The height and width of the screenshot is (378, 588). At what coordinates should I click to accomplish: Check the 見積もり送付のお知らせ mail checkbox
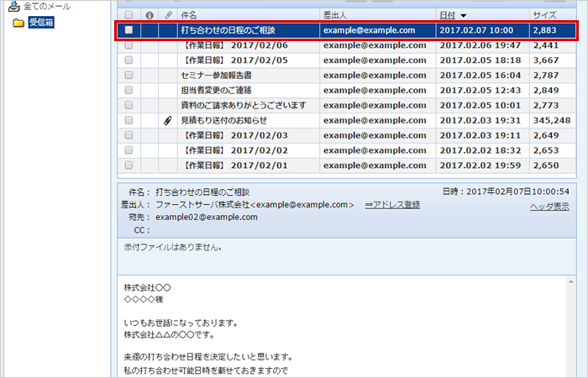pyautogui.click(x=129, y=120)
